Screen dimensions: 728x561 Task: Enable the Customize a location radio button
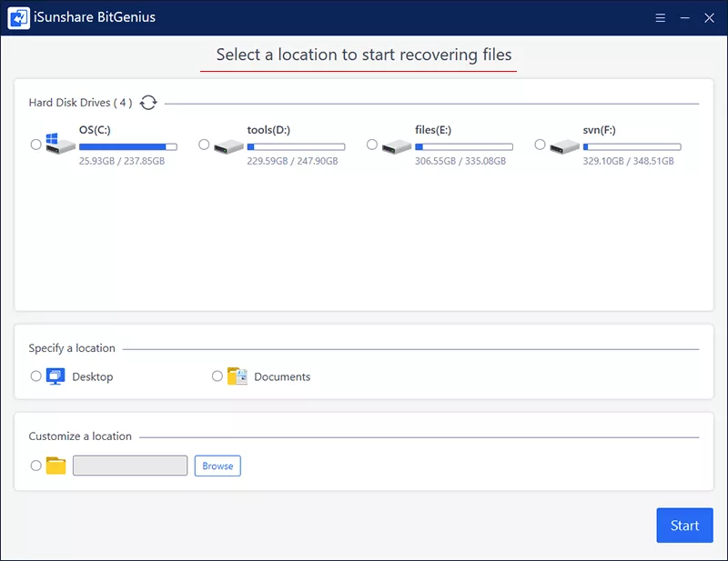pos(35,466)
